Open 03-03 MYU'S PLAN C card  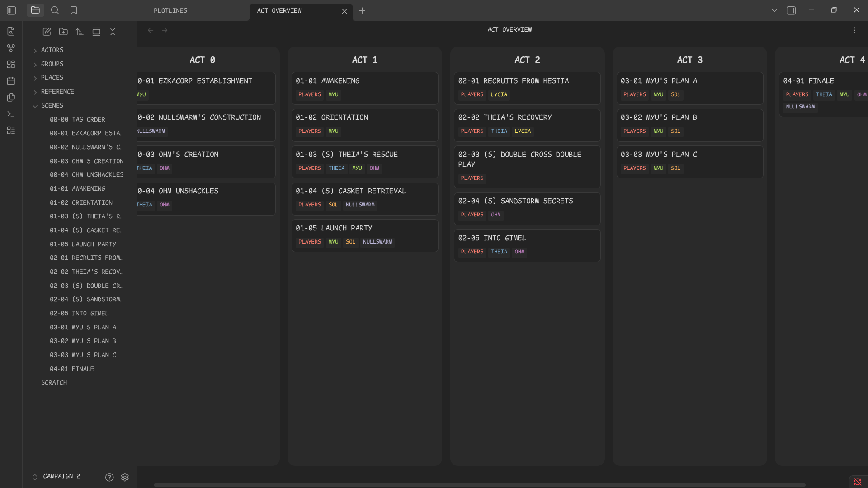(690, 162)
